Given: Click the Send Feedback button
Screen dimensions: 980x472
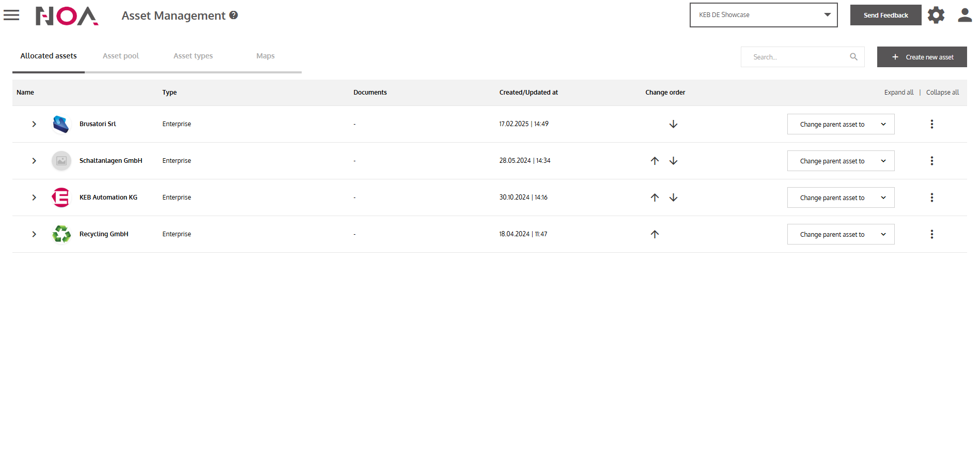Looking at the screenshot, I should (x=885, y=15).
